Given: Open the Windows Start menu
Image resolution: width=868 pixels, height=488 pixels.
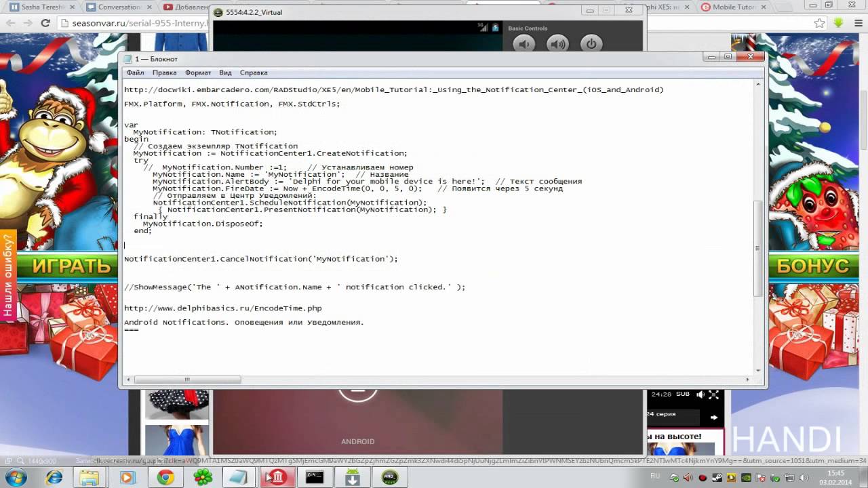Looking at the screenshot, I should click(15, 477).
